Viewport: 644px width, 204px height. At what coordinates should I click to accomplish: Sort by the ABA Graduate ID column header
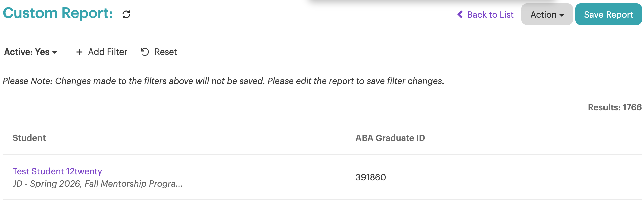tap(390, 138)
